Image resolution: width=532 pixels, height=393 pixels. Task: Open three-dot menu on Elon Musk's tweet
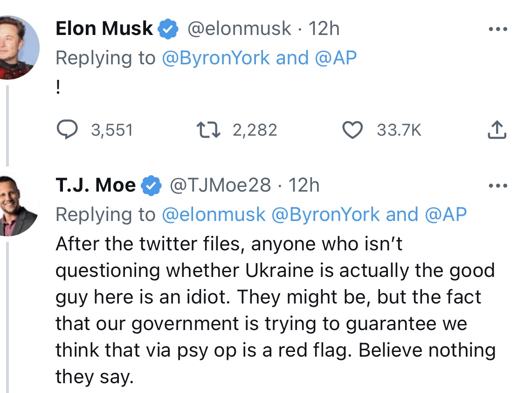498,29
